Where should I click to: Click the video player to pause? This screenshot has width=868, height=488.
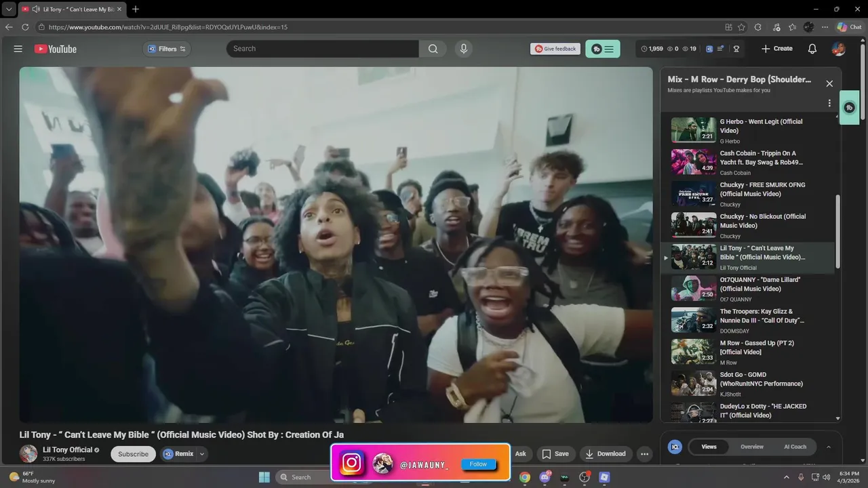(x=336, y=244)
